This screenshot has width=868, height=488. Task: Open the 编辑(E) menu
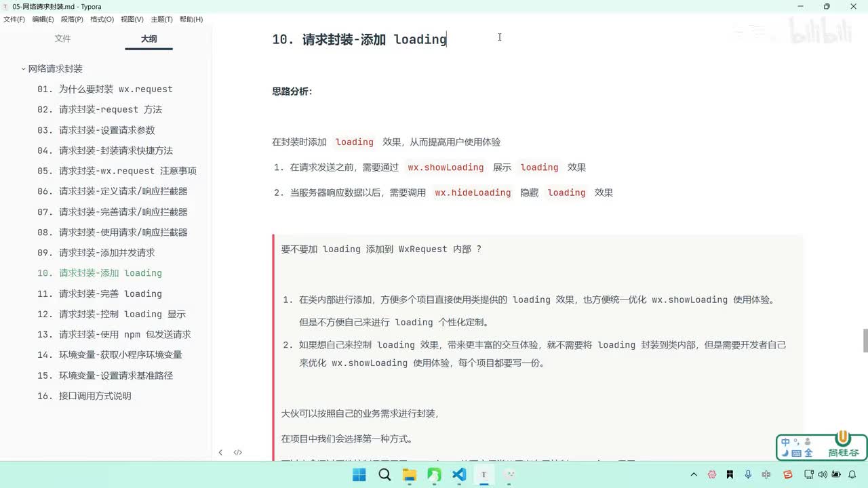pyautogui.click(x=43, y=19)
